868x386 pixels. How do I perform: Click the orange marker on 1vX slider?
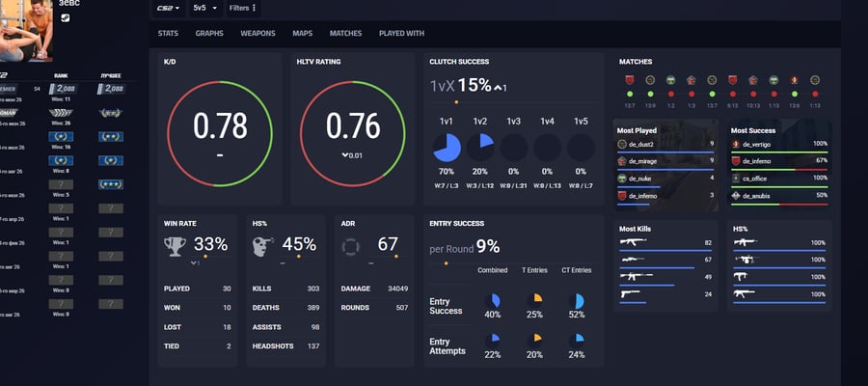[456, 102]
